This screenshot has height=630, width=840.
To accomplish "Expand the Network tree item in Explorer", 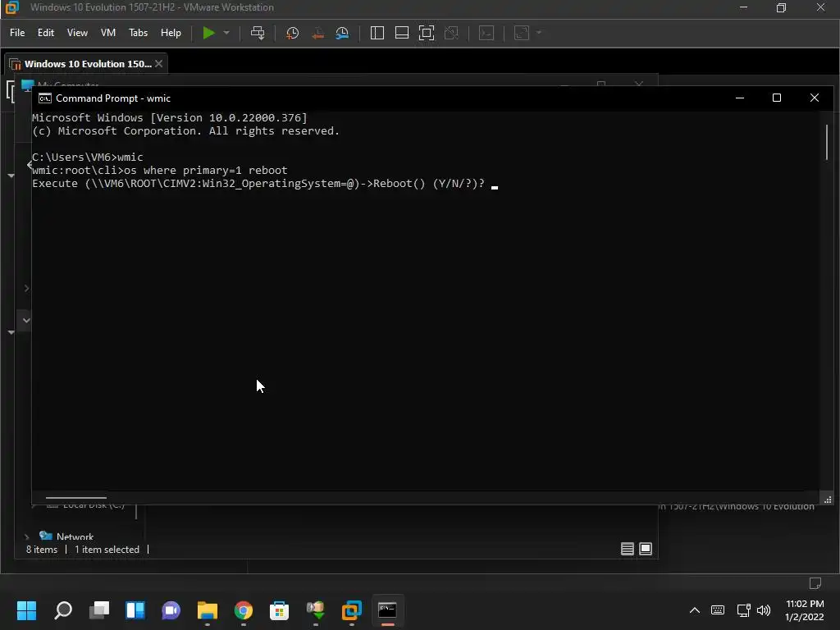I will point(27,536).
